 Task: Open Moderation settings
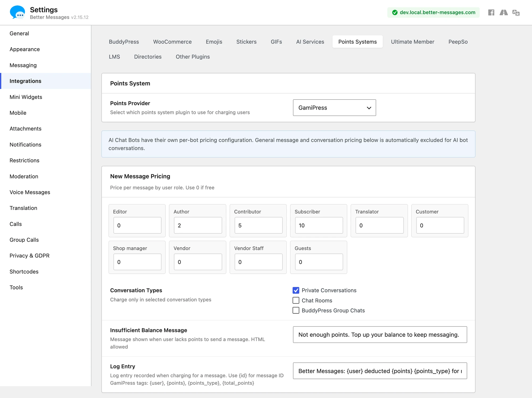pos(45,176)
